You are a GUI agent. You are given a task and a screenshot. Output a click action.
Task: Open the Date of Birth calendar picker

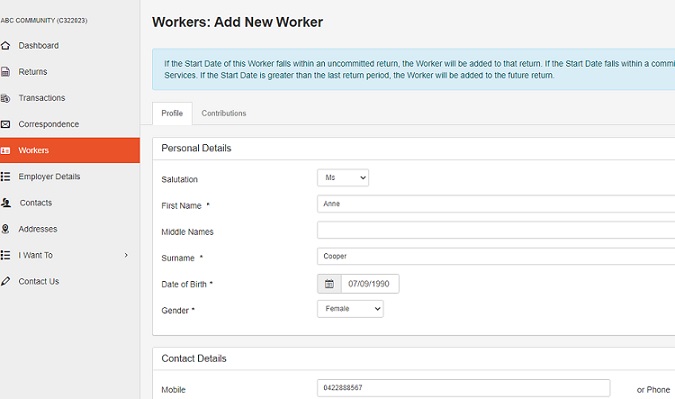click(x=329, y=284)
